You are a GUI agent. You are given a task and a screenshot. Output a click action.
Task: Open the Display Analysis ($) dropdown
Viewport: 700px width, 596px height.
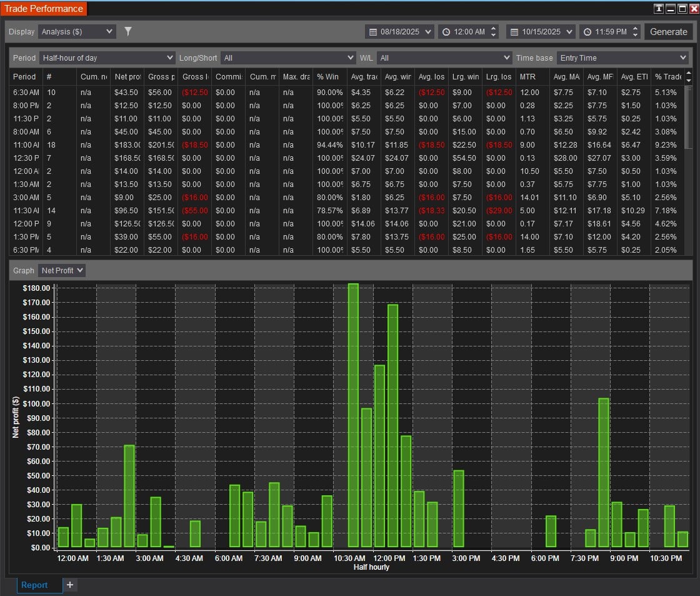pos(77,31)
